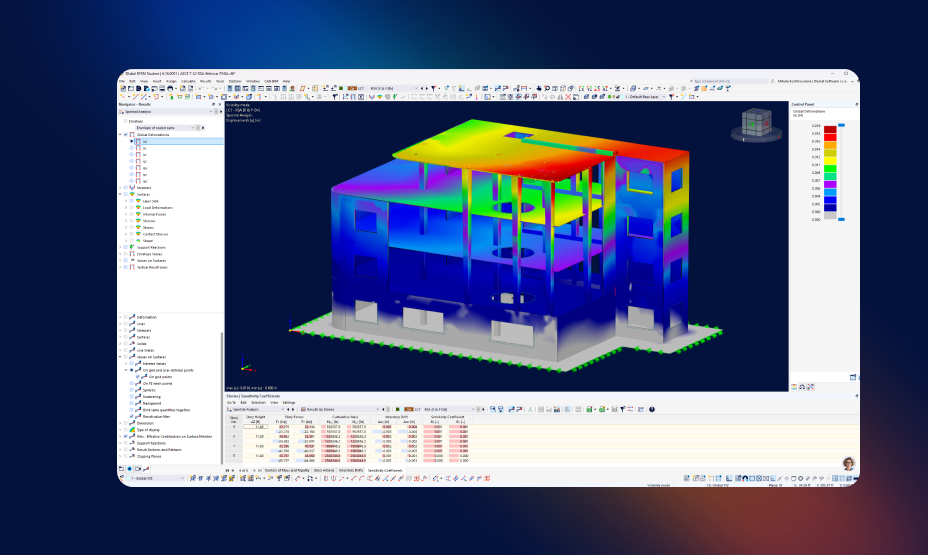The image size is (928, 555).
Task: Click the user avatar at the window's lower right
Action: (848, 463)
